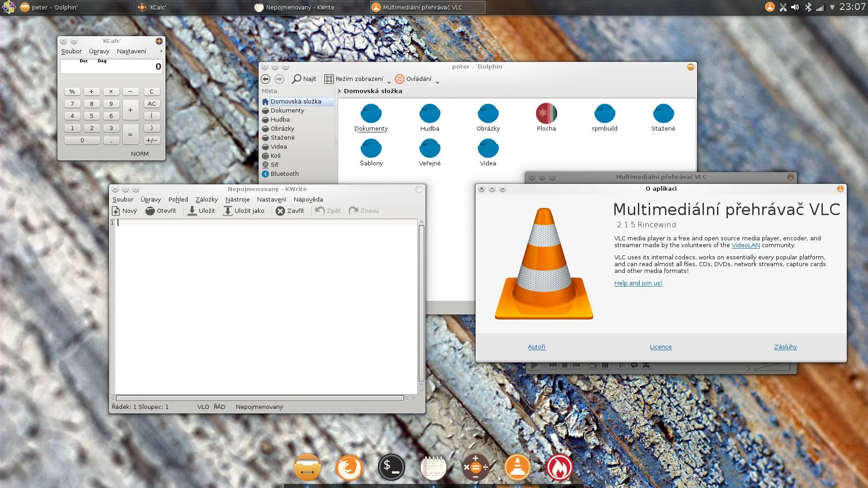Screen dimensions: 868x488
Task: Launch the flame icon app in dock
Action: pyautogui.click(x=559, y=467)
